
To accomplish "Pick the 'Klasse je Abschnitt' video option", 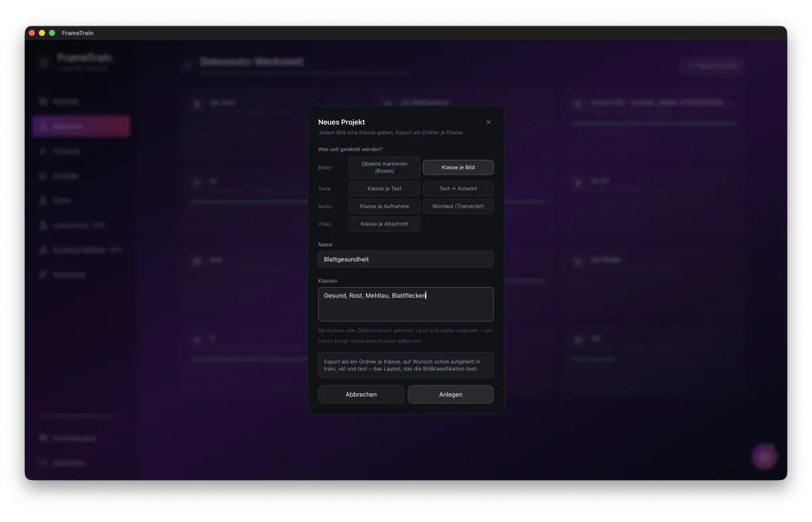I will [384, 223].
